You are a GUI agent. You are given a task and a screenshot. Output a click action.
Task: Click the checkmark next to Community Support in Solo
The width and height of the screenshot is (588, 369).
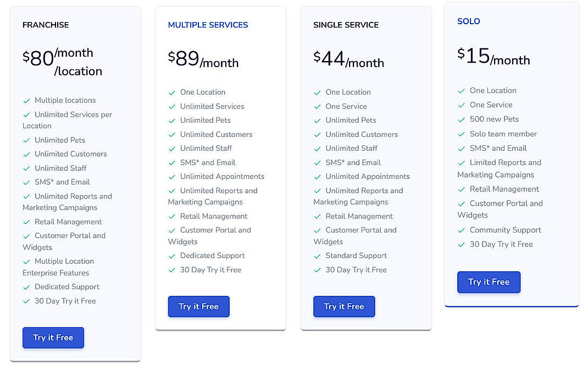pos(461,230)
